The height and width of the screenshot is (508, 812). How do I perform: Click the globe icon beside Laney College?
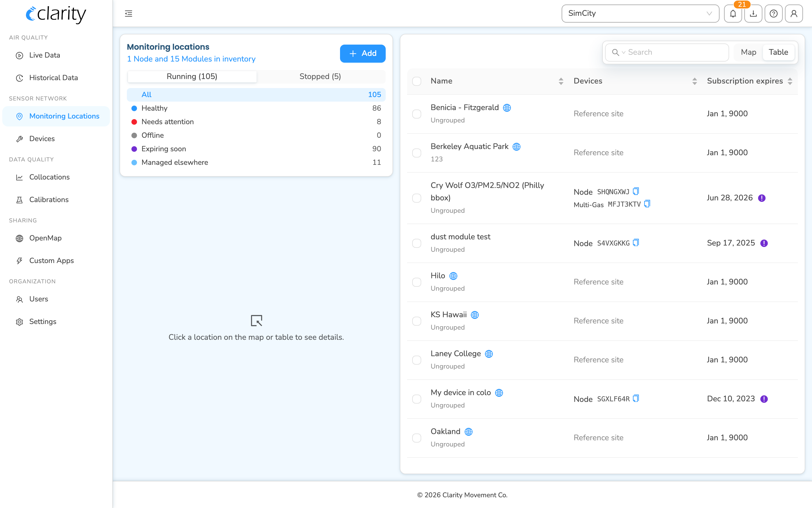tap(489, 354)
